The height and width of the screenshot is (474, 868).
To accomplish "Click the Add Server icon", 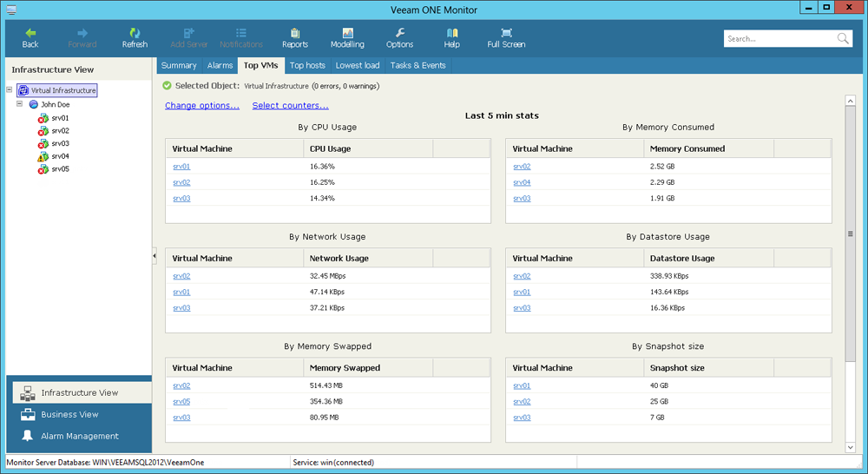I will coord(188,33).
